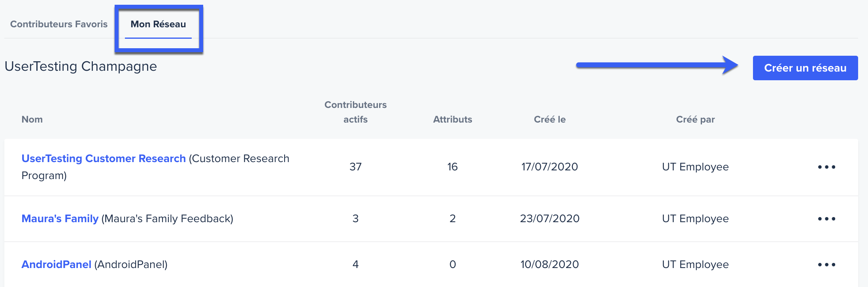Click the Créé par column header

695,119
